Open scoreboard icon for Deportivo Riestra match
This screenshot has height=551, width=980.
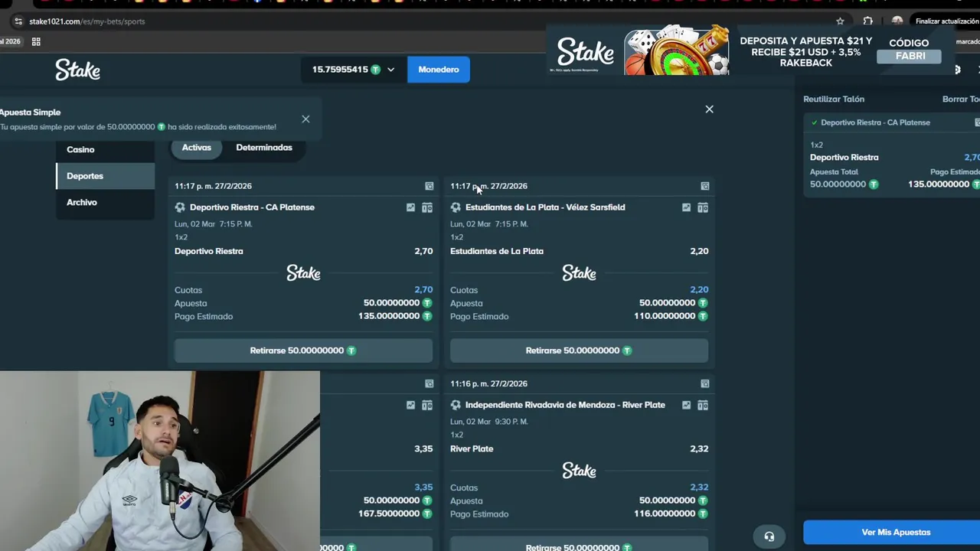tap(427, 207)
